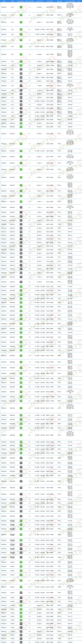Click ON icon in Thalia 50kW / 68KM row
This screenshot has width=82, height=644.
pyautogui.click(x=21, y=627)
